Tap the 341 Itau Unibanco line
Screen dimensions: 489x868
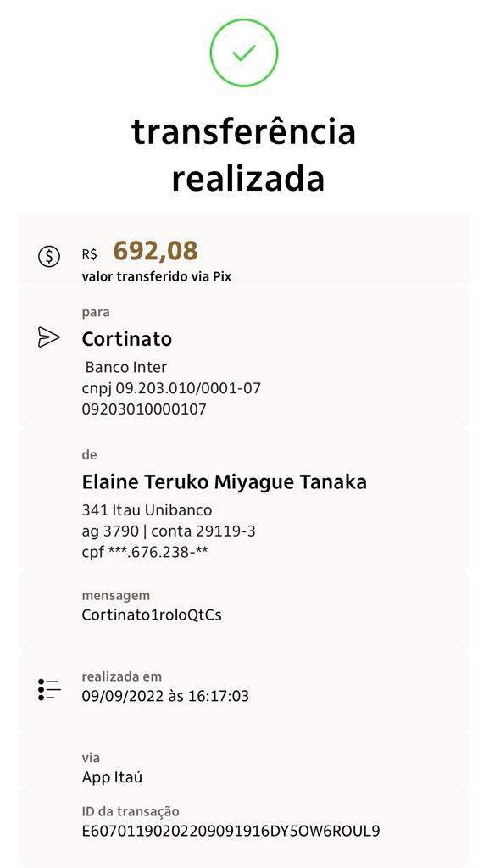(147, 509)
